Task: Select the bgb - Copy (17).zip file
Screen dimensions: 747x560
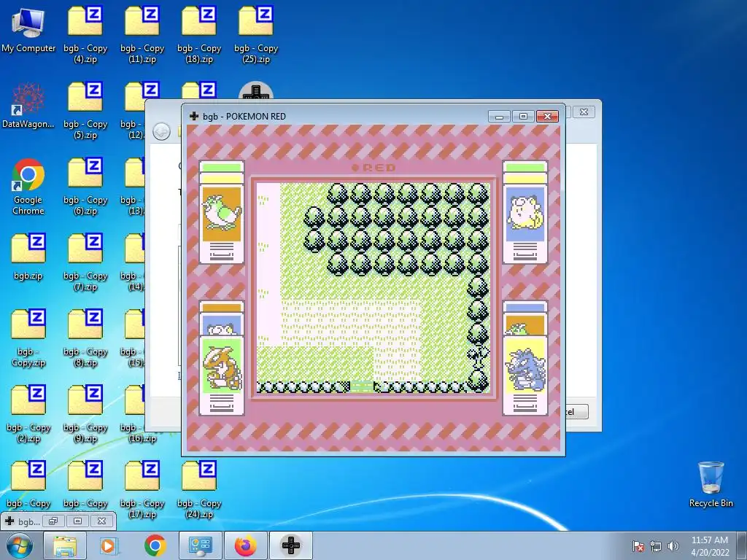Action: click(x=142, y=489)
